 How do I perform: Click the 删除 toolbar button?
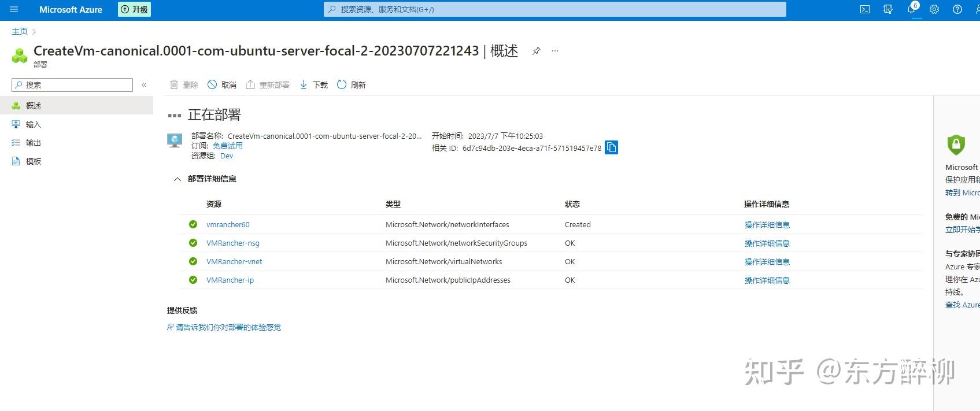[184, 85]
